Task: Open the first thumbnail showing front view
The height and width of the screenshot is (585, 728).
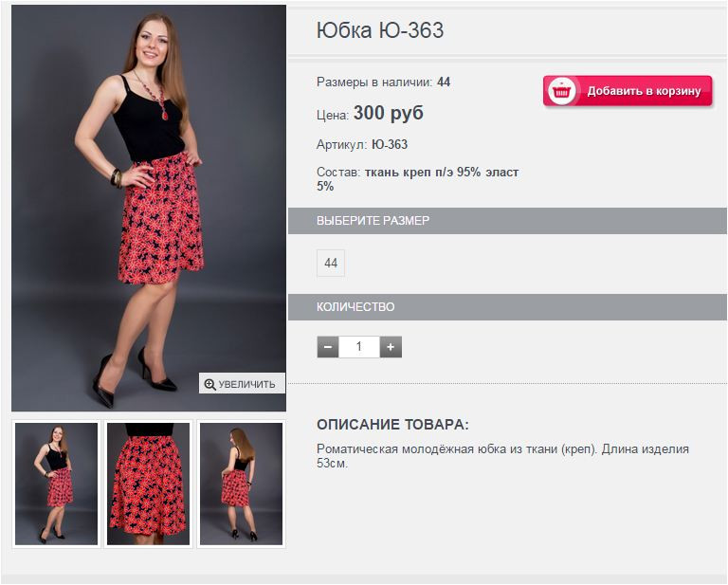Action: (x=56, y=484)
